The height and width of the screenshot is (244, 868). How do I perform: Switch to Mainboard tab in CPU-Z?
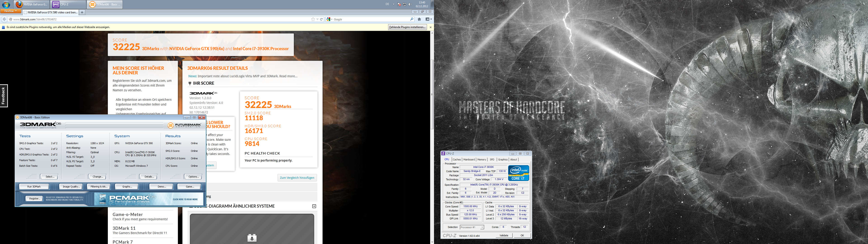point(469,160)
